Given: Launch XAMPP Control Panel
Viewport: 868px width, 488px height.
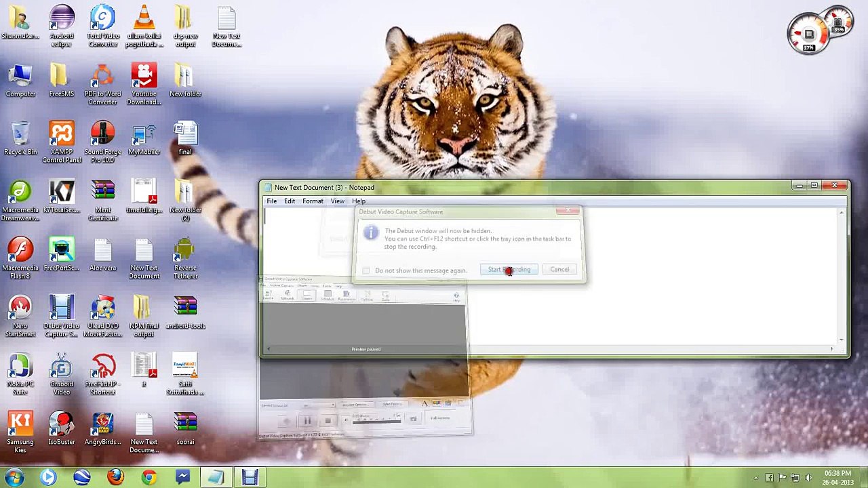Looking at the screenshot, I should pos(62,142).
